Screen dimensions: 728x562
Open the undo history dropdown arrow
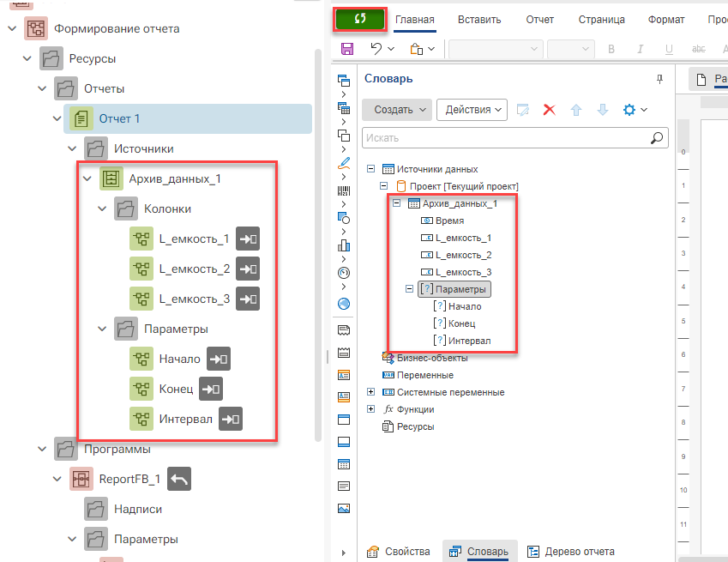(x=391, y=49)
